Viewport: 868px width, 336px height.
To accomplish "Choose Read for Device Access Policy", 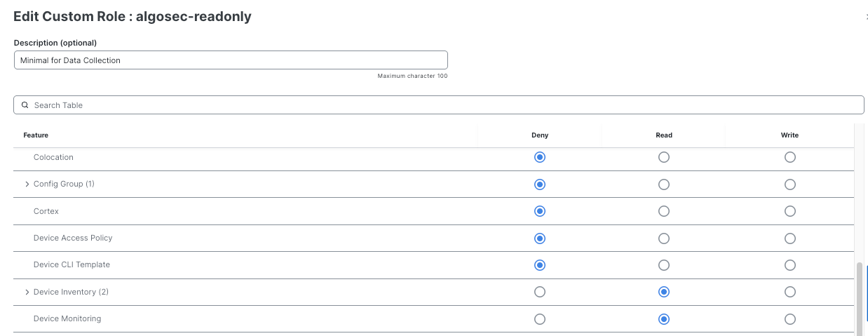I will [x=663, y=238].
